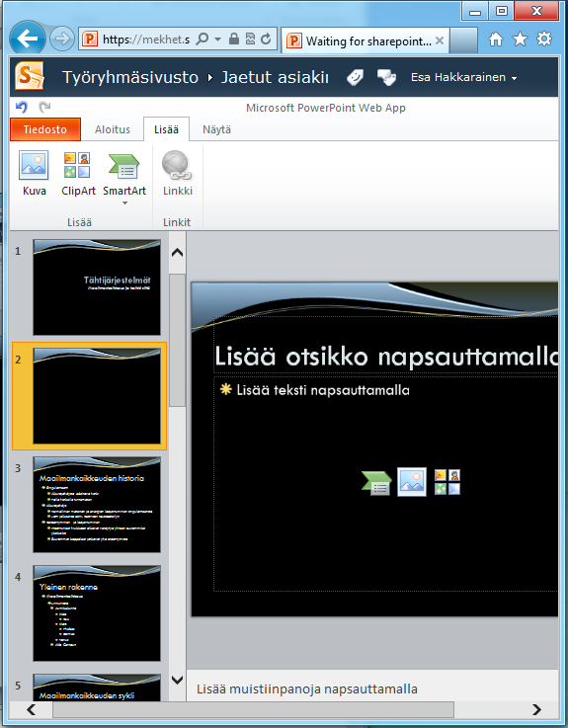Click the Linkki hyperlink icon
Image resolution: width=568 pixels, height=728 pixels.
coord(178,173)
